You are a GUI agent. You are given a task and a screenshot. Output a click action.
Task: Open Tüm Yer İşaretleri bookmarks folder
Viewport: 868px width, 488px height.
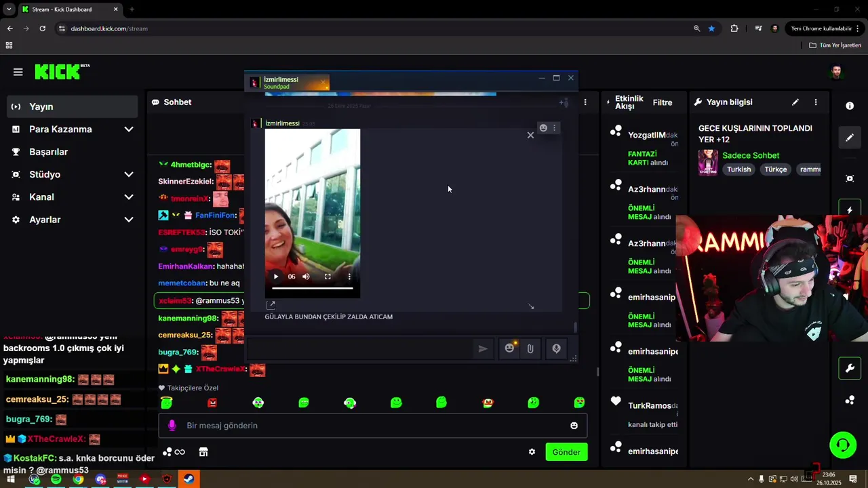pos(835,45)
